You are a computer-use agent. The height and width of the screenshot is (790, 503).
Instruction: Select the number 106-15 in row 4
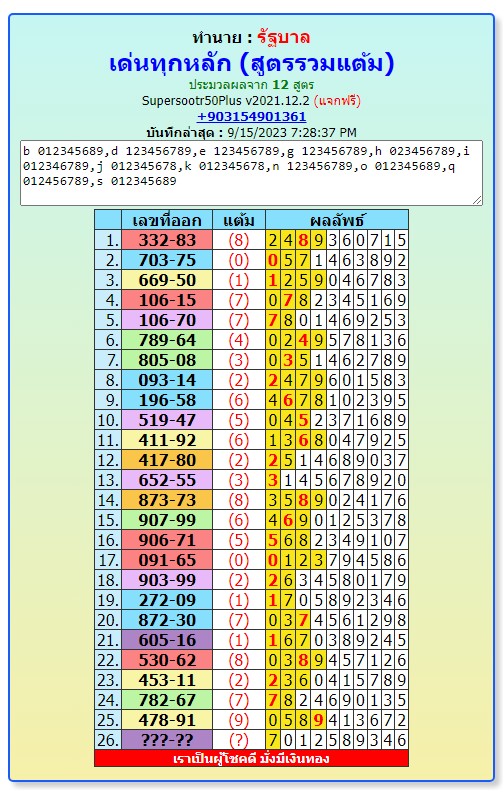click(167, 300)
